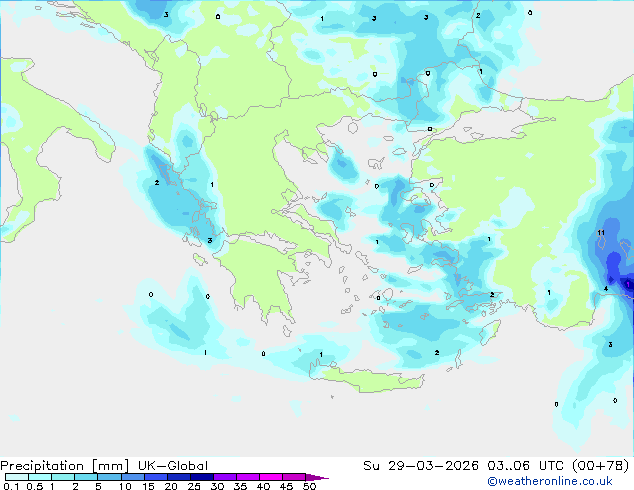Click the 1–2 mm legend color swatch
This screenshot has width=634, height=490.
(63, 477)
